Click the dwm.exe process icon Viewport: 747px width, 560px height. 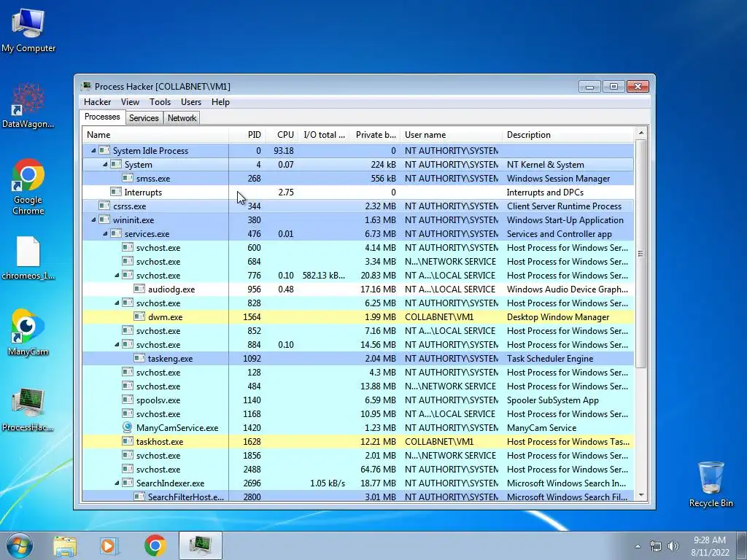pos(139,316)
